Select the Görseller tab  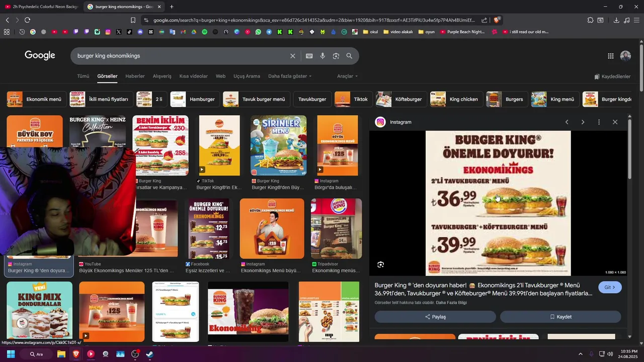point(107,76)
